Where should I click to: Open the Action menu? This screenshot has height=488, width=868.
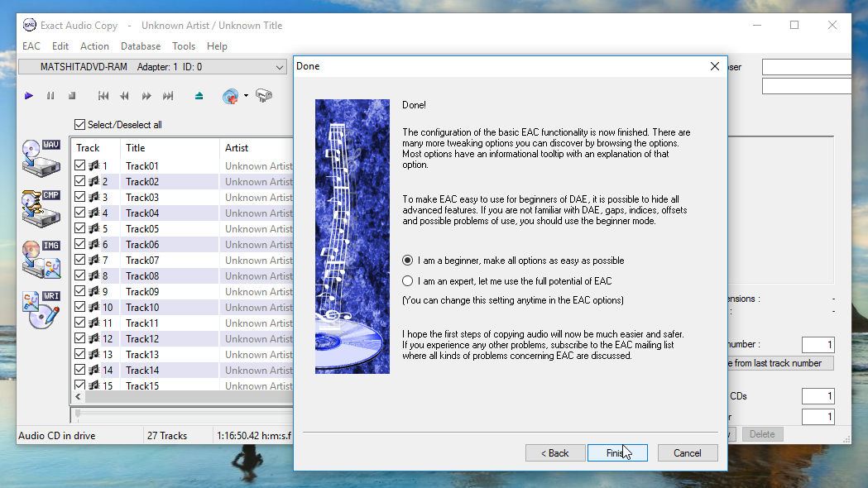click(x=94, y=46)
